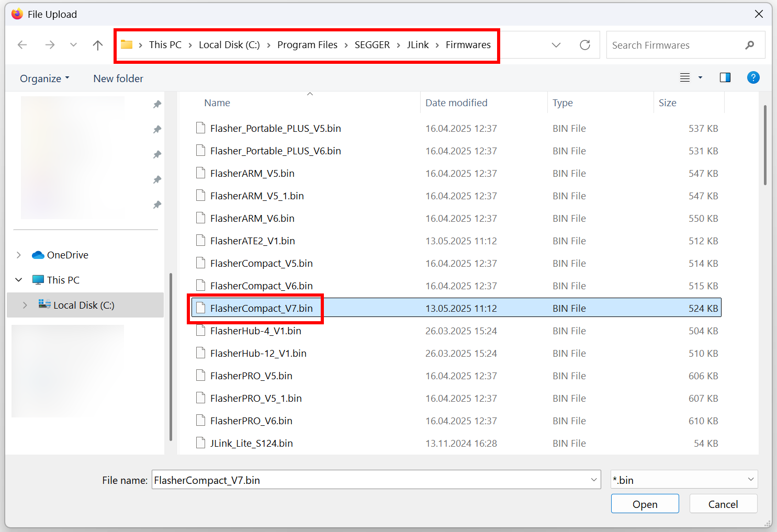Go forward to next folder
This screenshot has height=532, width=777.
coord(50,45)
